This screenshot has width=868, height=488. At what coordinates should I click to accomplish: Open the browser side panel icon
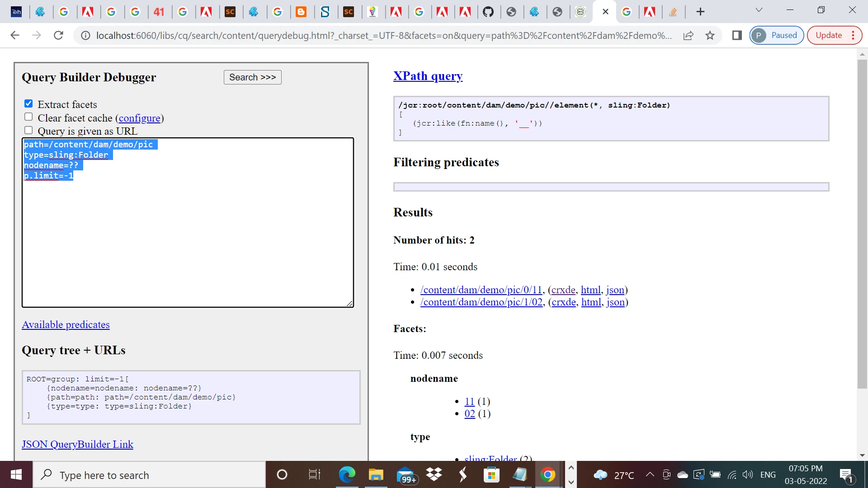click(737, 35)
